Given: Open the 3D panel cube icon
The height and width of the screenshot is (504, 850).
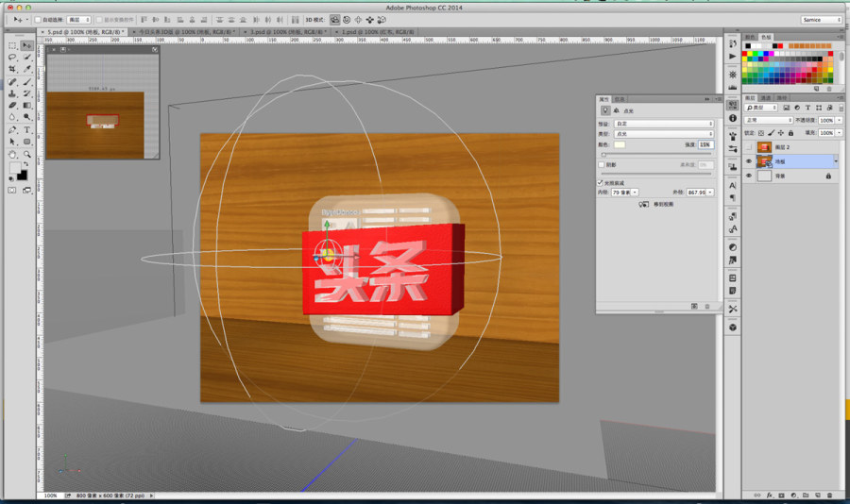Looking at the screenshot, I should point(733,328).
